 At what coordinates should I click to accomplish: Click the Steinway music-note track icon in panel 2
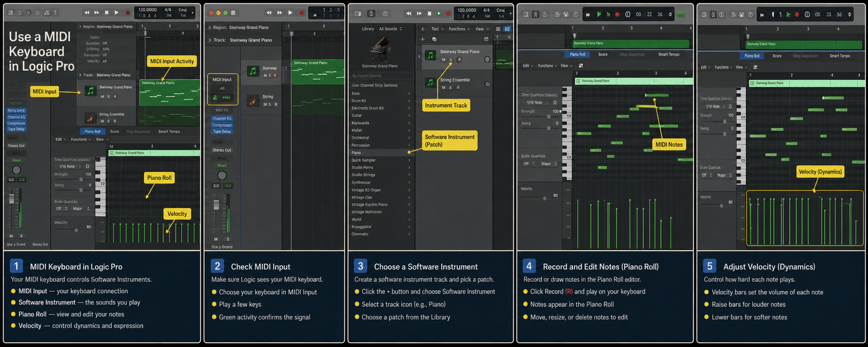click(x=253, y=71)
